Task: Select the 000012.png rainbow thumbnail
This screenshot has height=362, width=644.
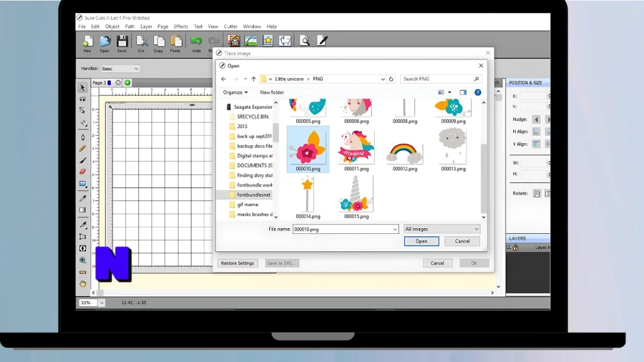Action: (404, 153)
